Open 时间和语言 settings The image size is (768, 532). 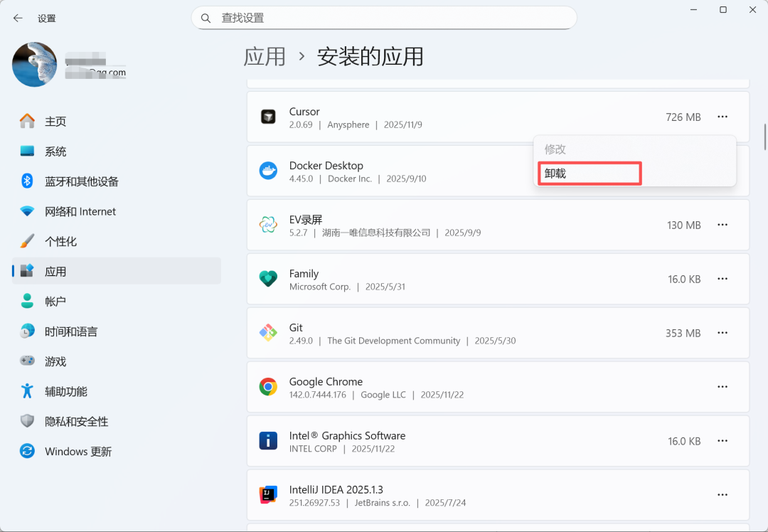[x=117, y=331]
